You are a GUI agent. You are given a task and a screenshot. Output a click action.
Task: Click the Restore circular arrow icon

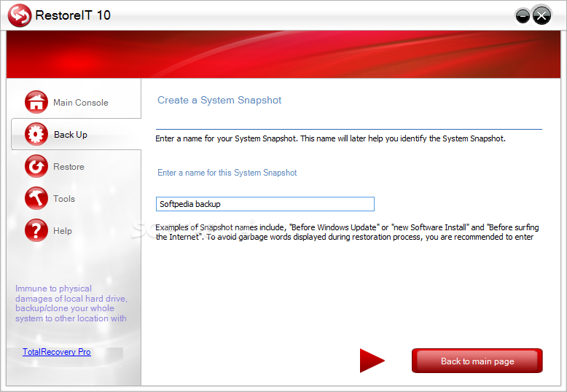pos(36,166)
